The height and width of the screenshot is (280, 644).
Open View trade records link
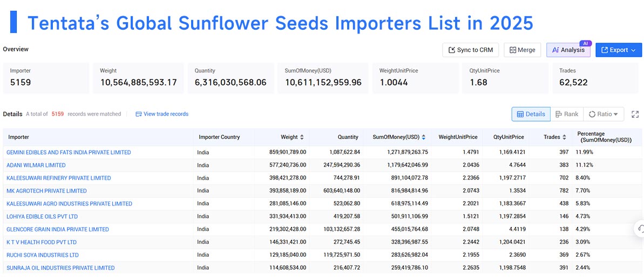[162, 114]
